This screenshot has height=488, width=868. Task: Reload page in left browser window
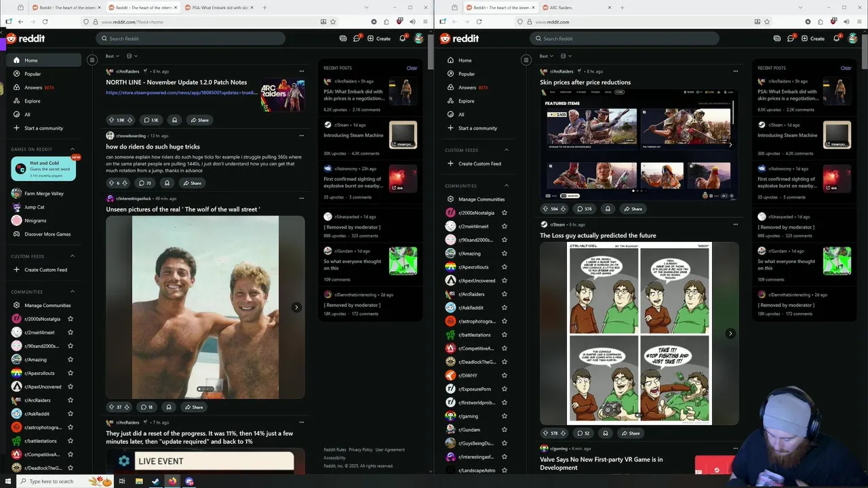(x=45, y=22)
